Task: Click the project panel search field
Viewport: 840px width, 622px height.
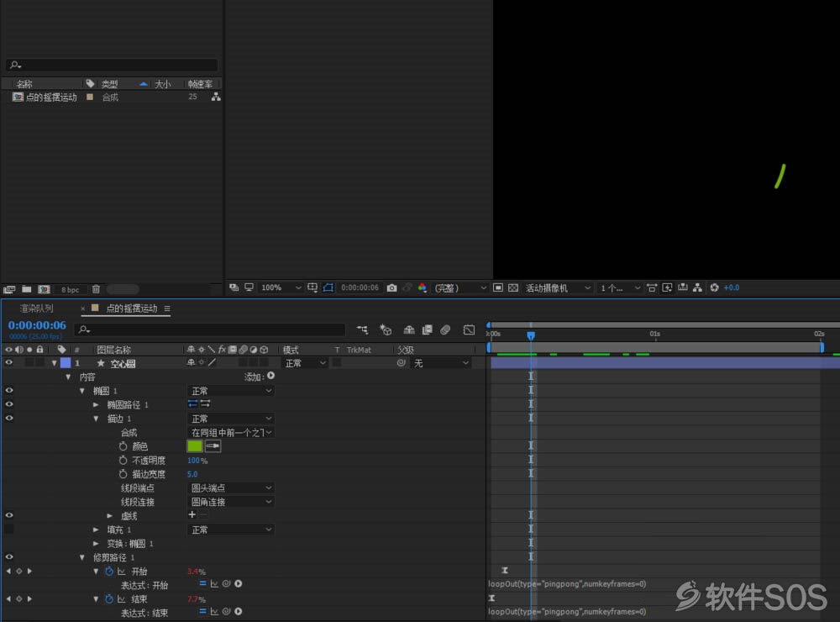Action: [112, 65]
